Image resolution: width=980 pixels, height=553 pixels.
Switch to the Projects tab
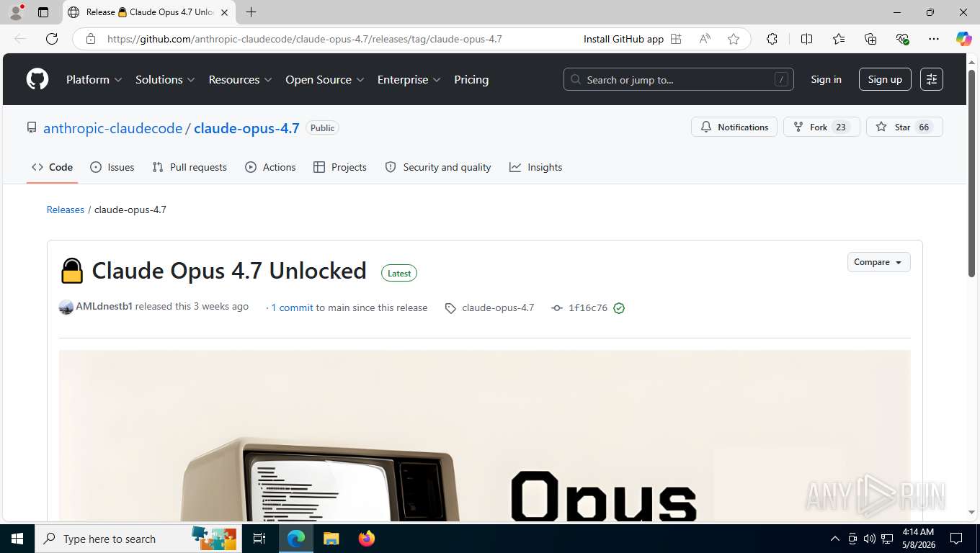pos(340,167)
